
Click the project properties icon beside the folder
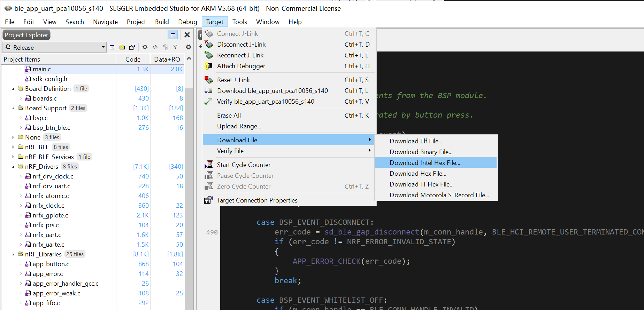tap(132, 47)
